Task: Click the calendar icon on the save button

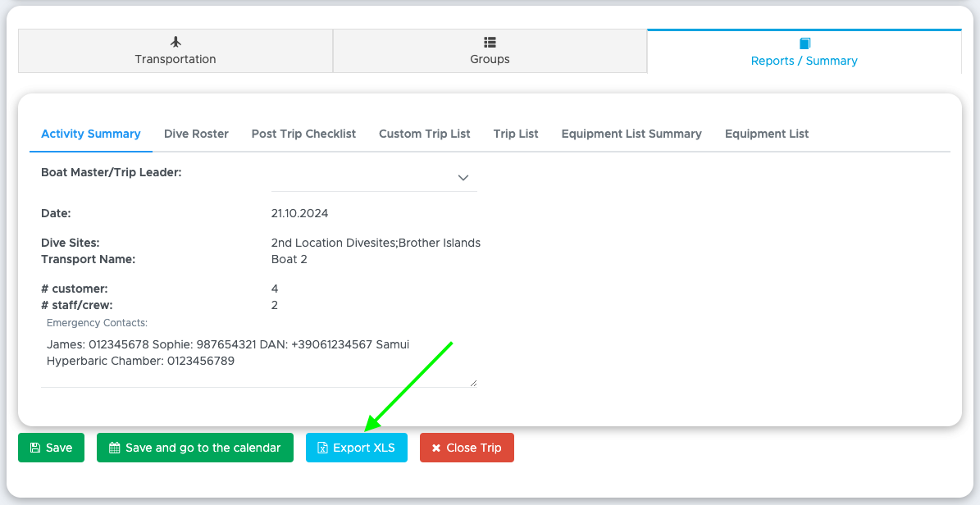Action: (x=114, y=448)
